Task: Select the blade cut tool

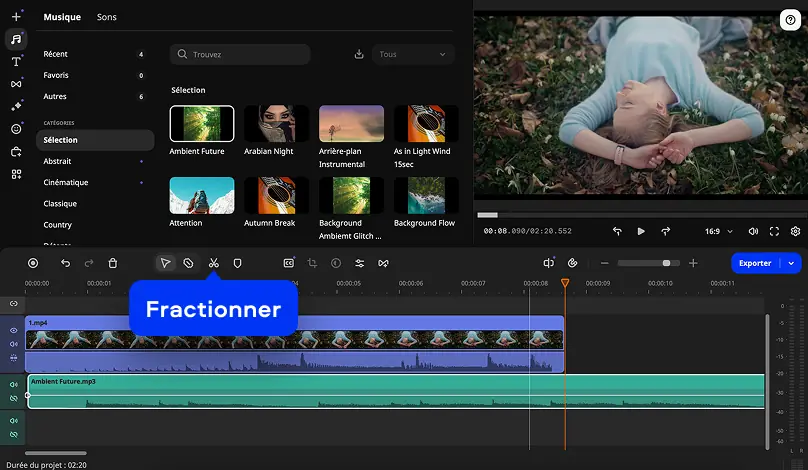Action: tap(189, 263)
